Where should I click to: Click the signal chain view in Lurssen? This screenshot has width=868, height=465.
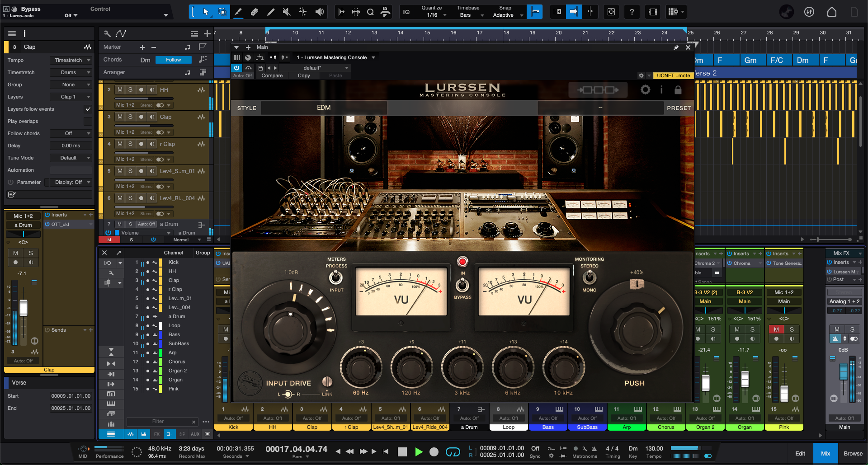(x=597, y=90)
